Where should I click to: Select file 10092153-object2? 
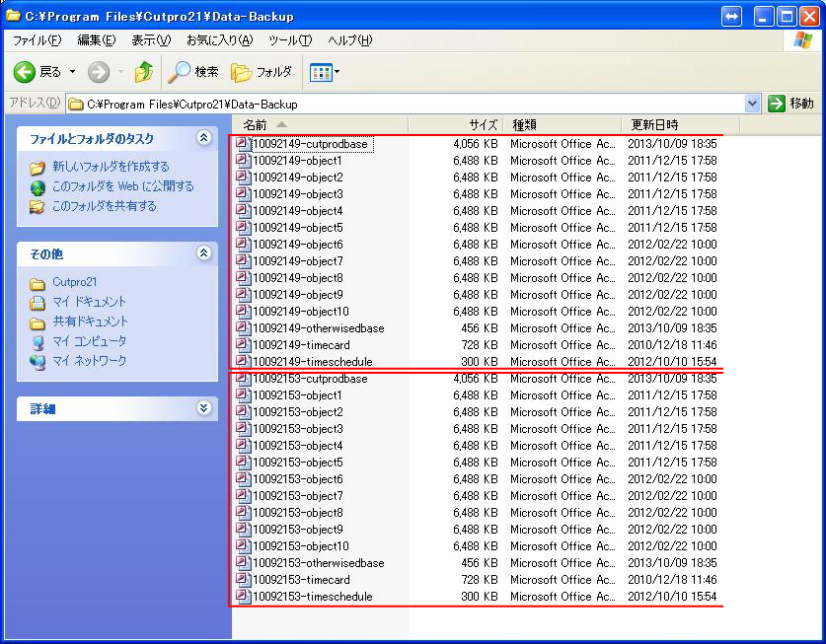tap(298, 412)
